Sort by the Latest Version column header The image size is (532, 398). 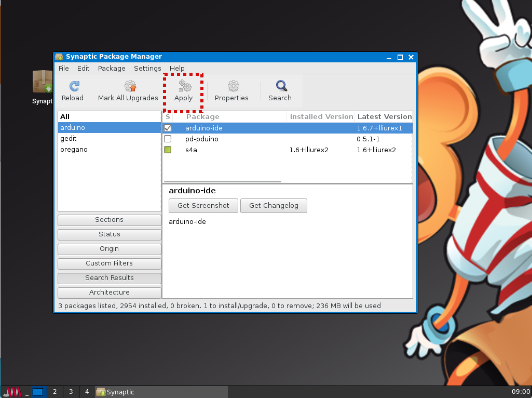pos(384,117)
